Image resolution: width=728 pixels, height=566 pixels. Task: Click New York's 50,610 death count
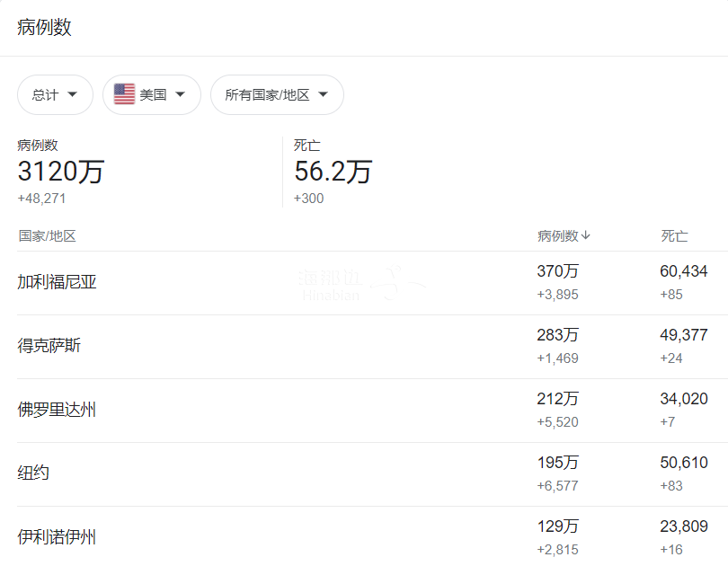pos(683,463)
